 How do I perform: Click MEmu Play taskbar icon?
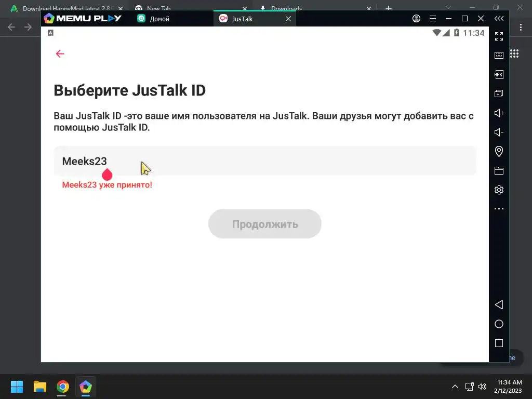(86, 387)
